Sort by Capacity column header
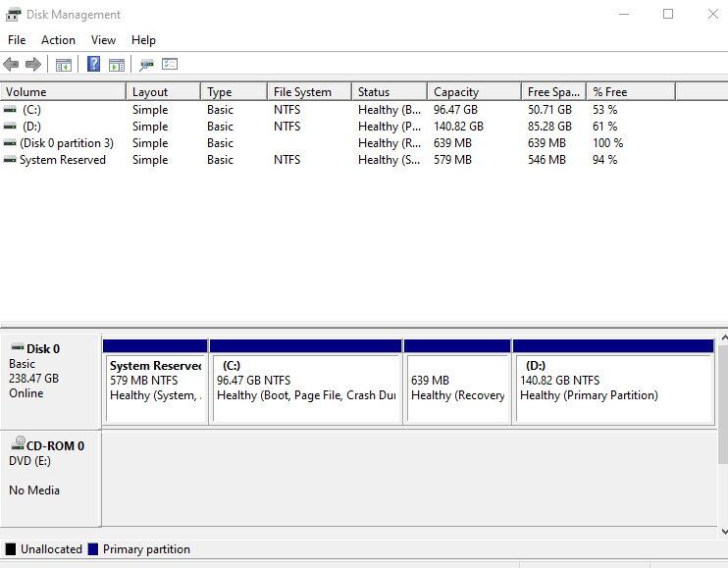The width and height of the screenshot is (728, 568). [475, 92]
